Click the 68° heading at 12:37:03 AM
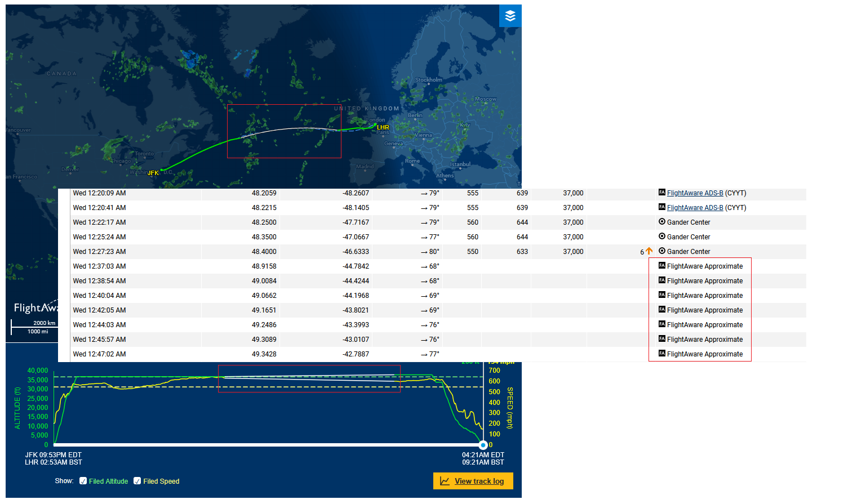The width and height of the screenshot is (866, 504). point(430,266)
